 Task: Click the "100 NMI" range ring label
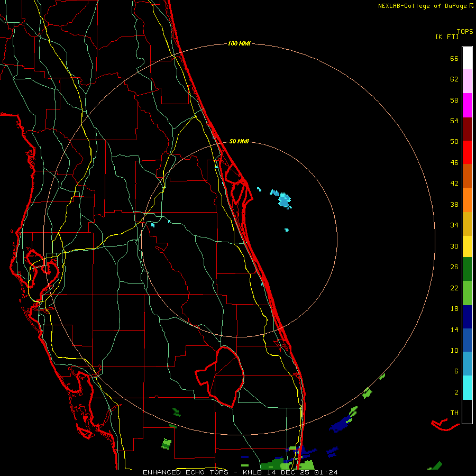click(239, 43)
